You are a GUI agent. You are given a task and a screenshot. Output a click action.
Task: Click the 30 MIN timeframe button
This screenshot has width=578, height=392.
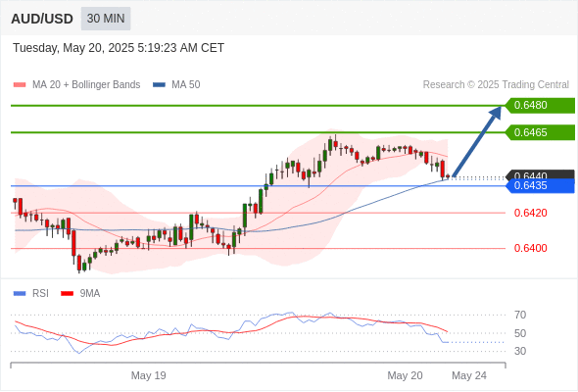(x=106, y=19)
